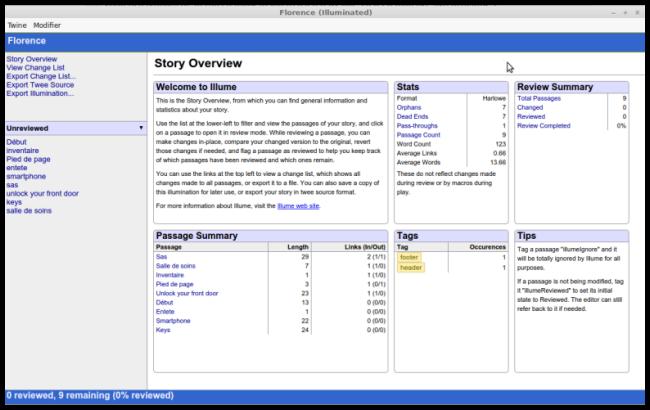Select salle de soins in sidebar list
The height and width of the screenshot is (410, 650).
[29, 211]
